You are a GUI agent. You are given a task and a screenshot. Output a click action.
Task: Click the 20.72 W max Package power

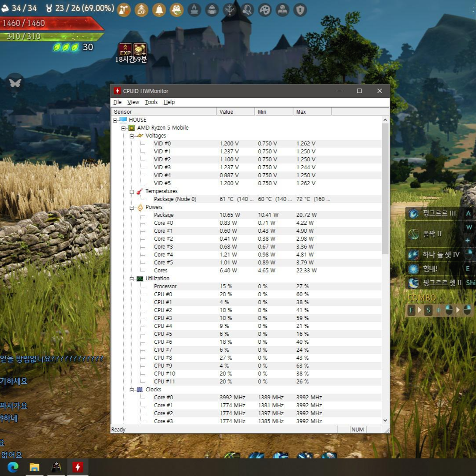pyautogui.click(x=306, y=215)
